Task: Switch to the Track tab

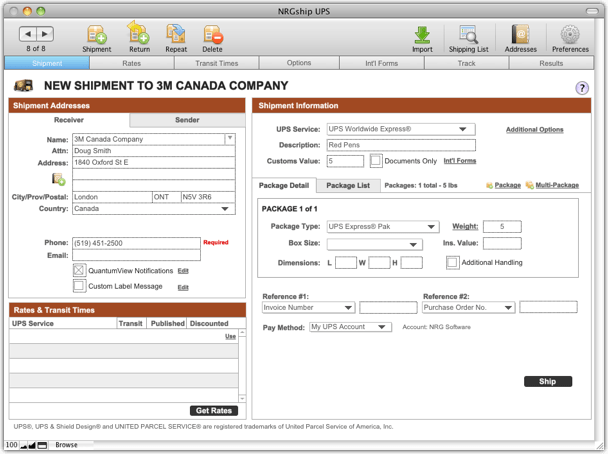Action: (466, 63)
